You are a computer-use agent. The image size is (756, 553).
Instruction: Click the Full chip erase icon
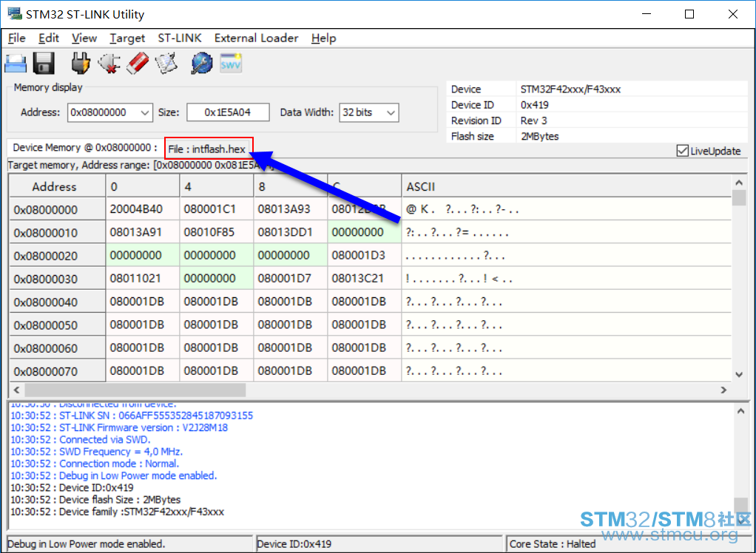pos(138,63)
